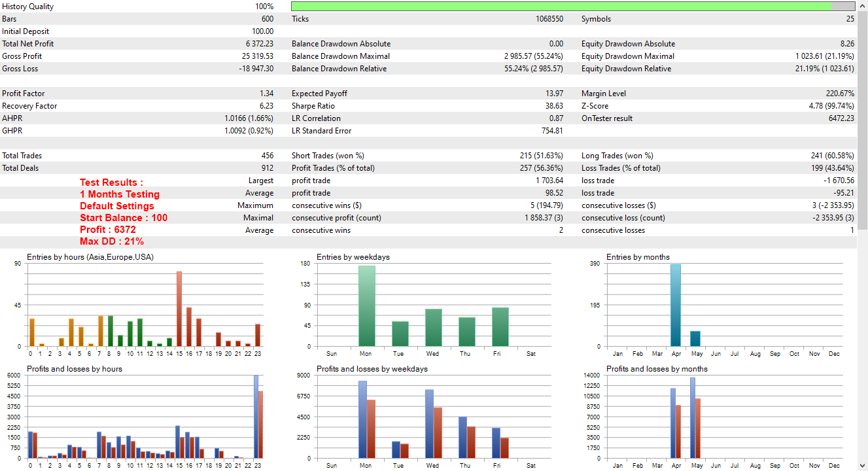Click the OnTester result value 6472.23
Image resolution: width=868 pixels, height=471 pixels.
[841, 118]
